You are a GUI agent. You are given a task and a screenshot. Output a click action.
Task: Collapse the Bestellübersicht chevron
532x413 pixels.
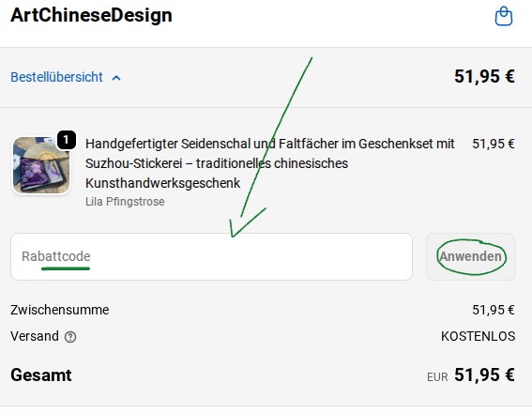coord(116,78)
